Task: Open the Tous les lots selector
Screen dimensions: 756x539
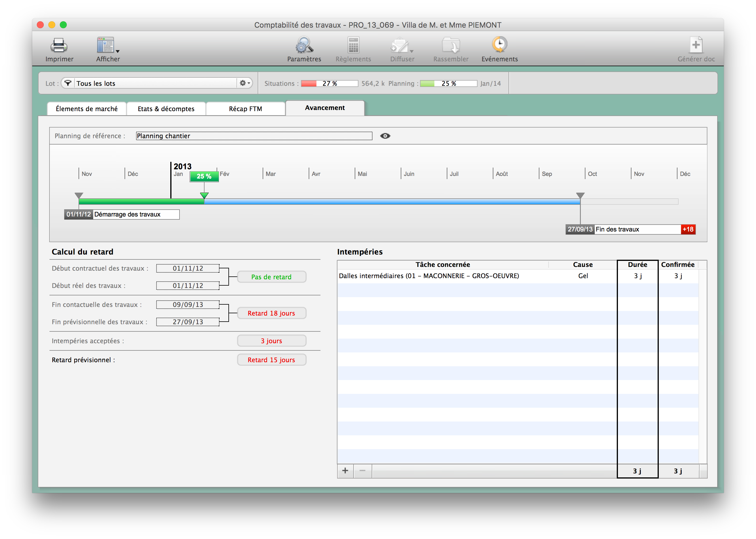Action: click(156, 83)
